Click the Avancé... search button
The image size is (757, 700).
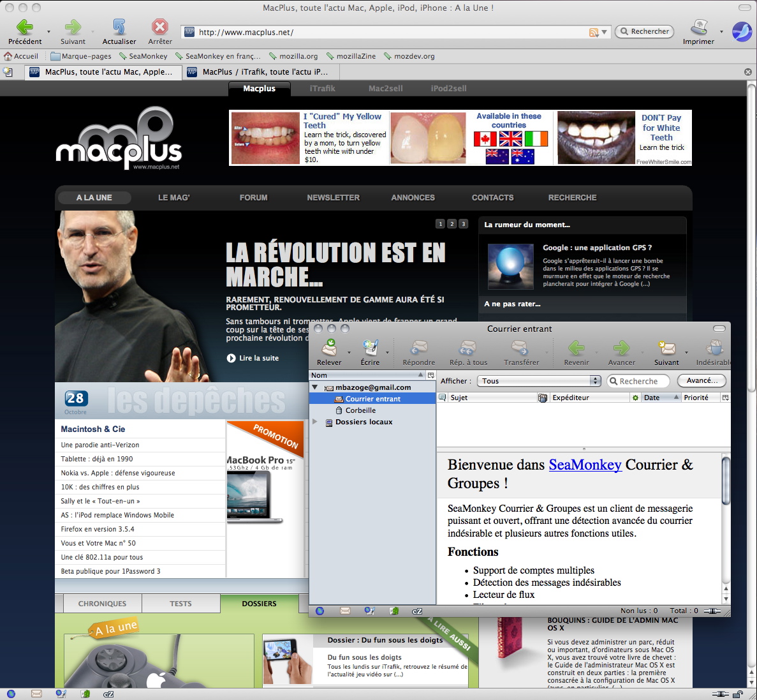pos(702,381)
